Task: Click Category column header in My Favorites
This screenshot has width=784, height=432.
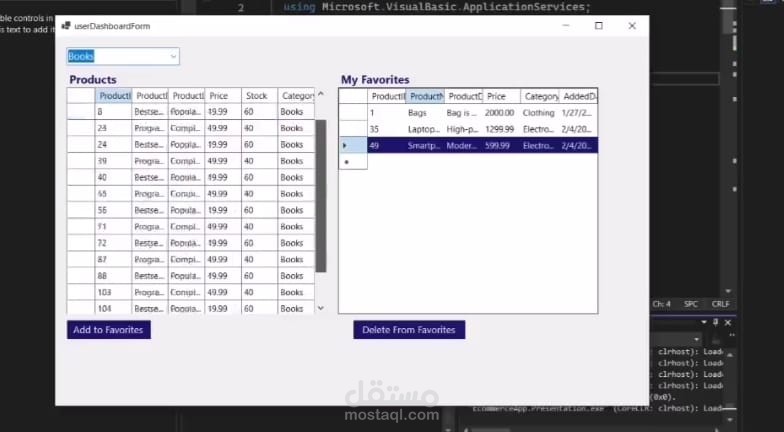Action: pos(540,96)
